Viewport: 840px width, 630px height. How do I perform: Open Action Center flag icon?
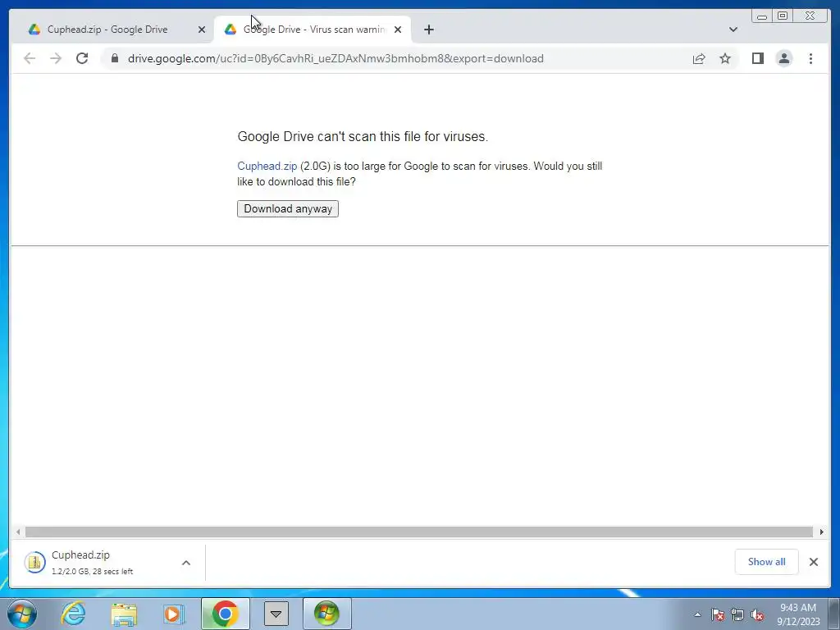tap(717, 614)
